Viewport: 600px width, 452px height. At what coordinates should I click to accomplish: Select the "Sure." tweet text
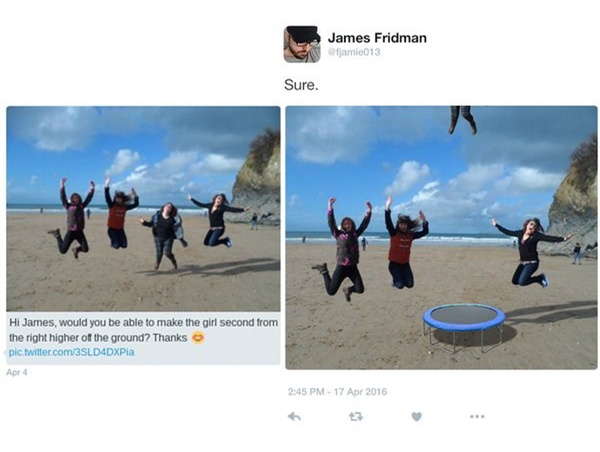(301, 85)
